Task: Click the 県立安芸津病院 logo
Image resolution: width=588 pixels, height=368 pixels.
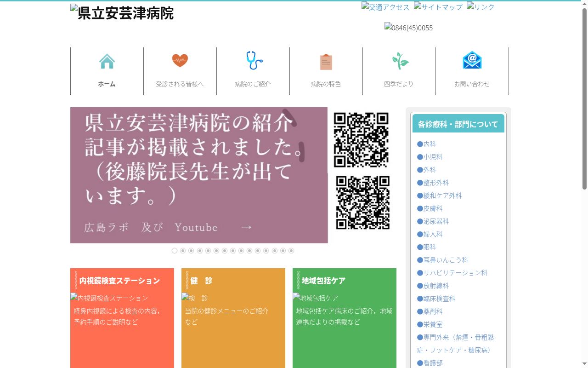Action: pos(122,13)
